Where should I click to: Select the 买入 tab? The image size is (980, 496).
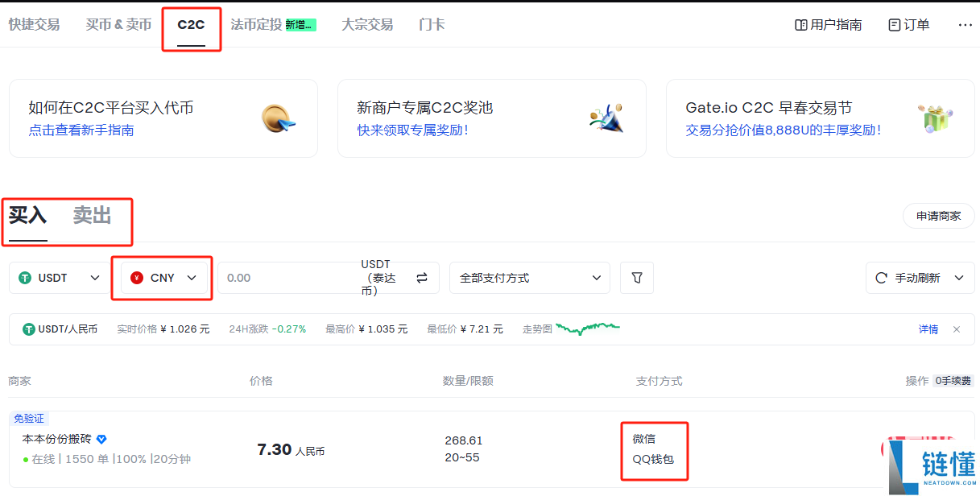pyautogui.click(x=27, y=216)
